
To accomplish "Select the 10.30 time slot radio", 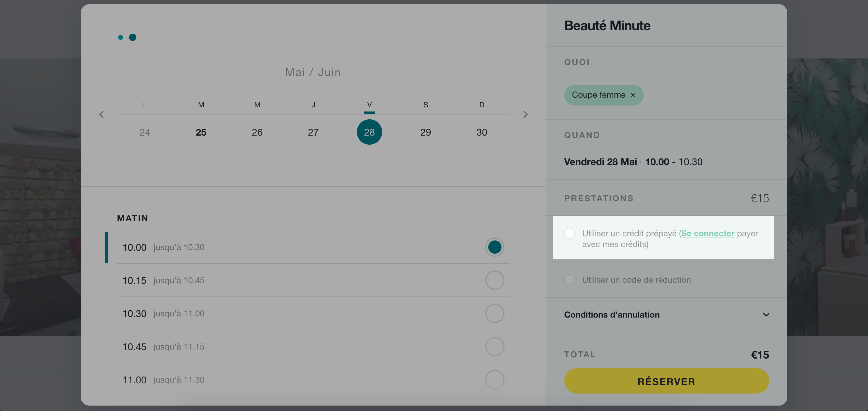I will (494, 313).
